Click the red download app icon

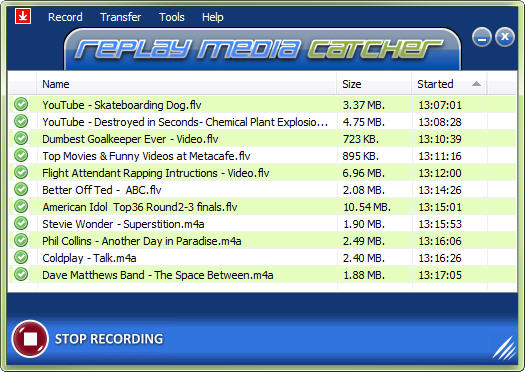point(23,16)
